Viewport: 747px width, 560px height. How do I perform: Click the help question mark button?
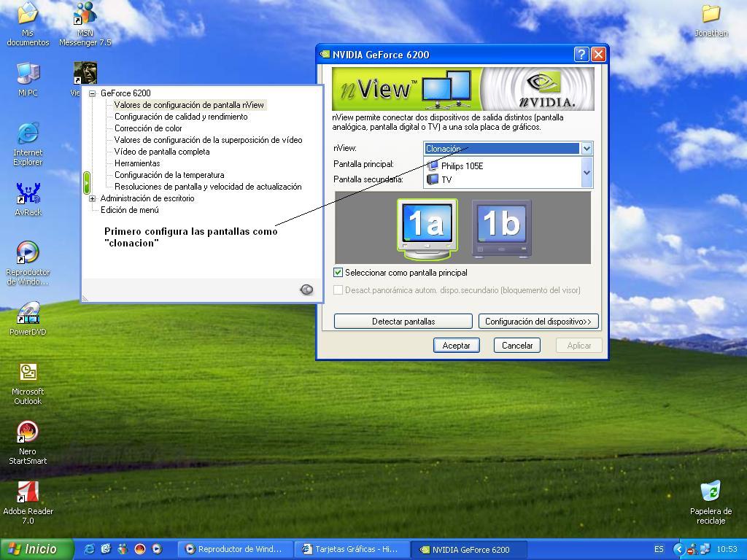[x=581, y=55]
